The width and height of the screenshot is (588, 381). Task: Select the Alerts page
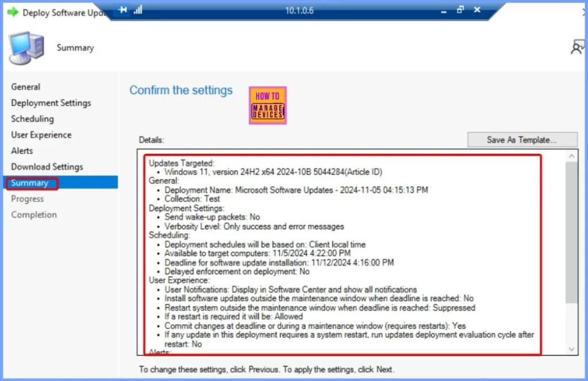coord(22,150)
